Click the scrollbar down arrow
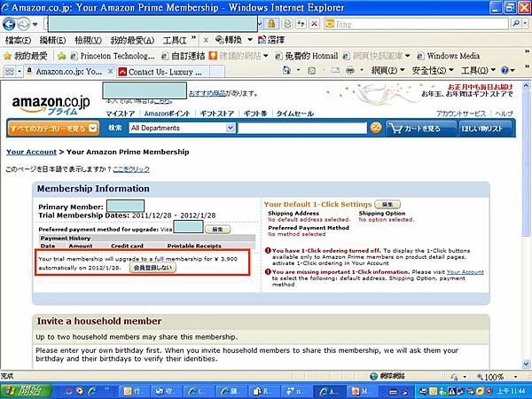 [526, 364]
